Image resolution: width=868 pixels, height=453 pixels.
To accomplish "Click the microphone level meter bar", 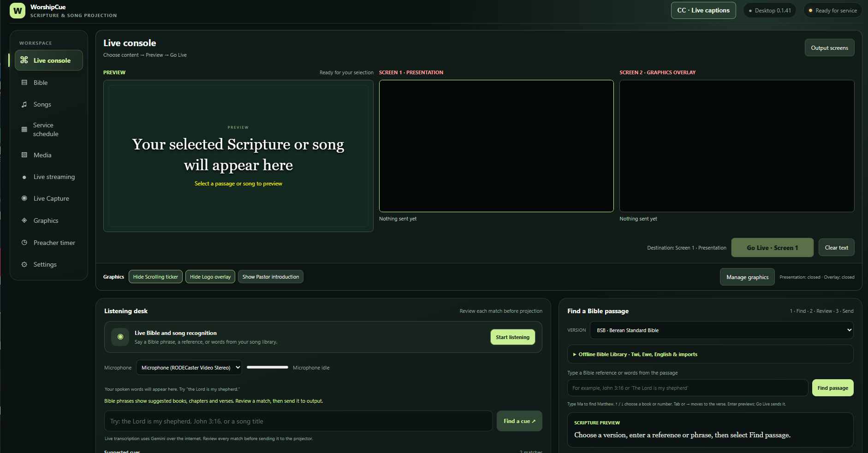I will point(268,367).
